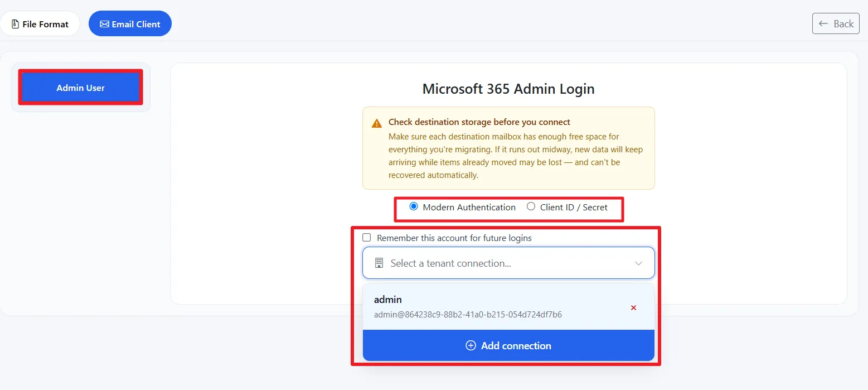Screen dimensions: 868x390
Task: Choose the Modern Authentication radio option
Action: coord(414,206)
